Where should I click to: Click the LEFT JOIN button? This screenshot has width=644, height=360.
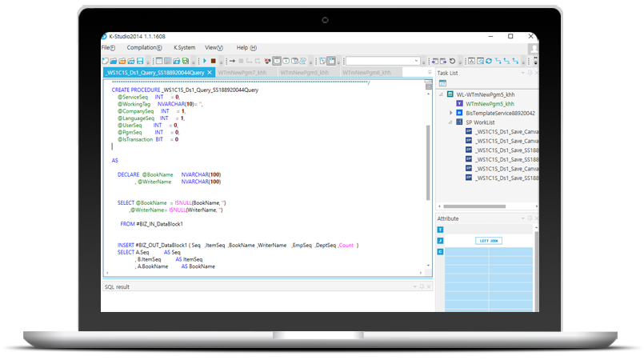click(x=488, y=240)
